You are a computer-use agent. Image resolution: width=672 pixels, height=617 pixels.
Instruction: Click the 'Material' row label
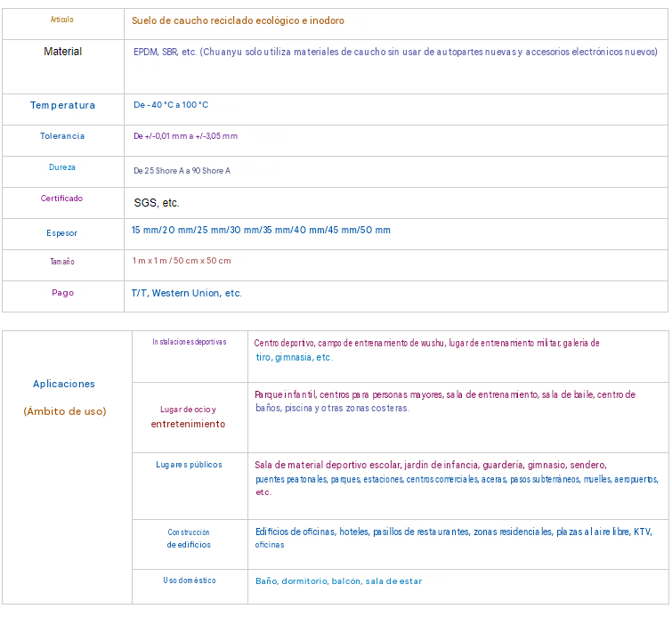tap(62, 52)
